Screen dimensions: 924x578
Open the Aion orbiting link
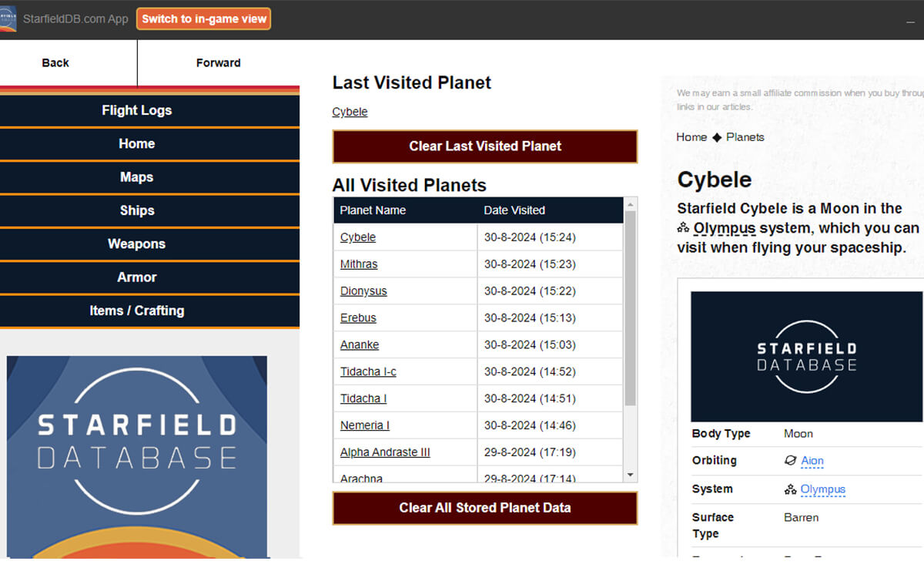click(812, 461)
